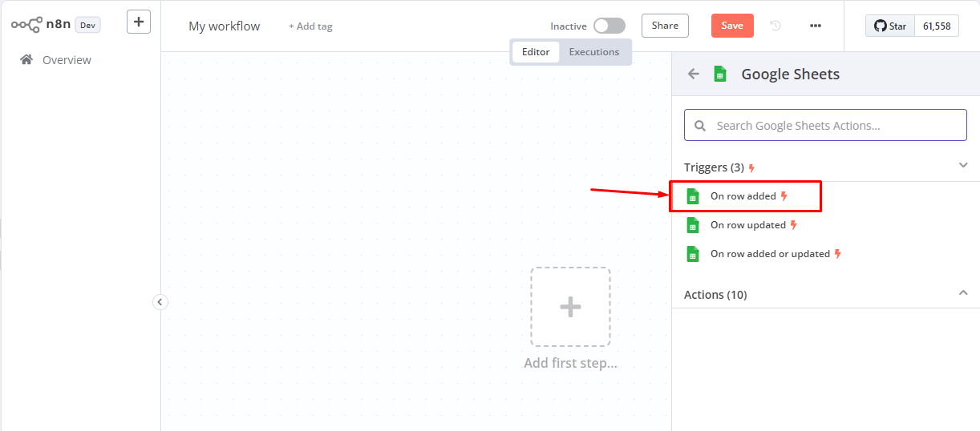The height and width of the screenshot is (431, 980).
Task: Click the Share button
Action: pos(665,26)
